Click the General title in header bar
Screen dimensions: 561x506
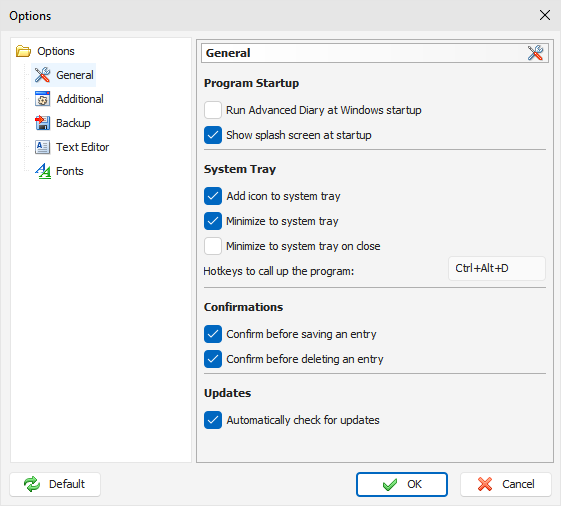(228, 53)
